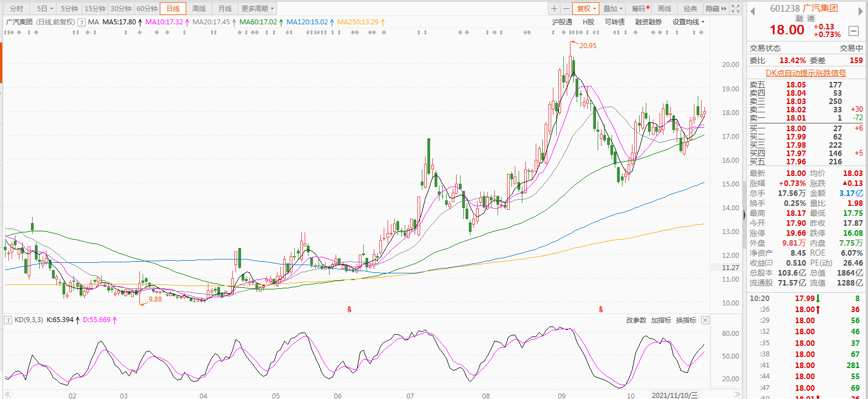Toggle the 可转债 overlay

pyautogui.click(x=614, y=22)
